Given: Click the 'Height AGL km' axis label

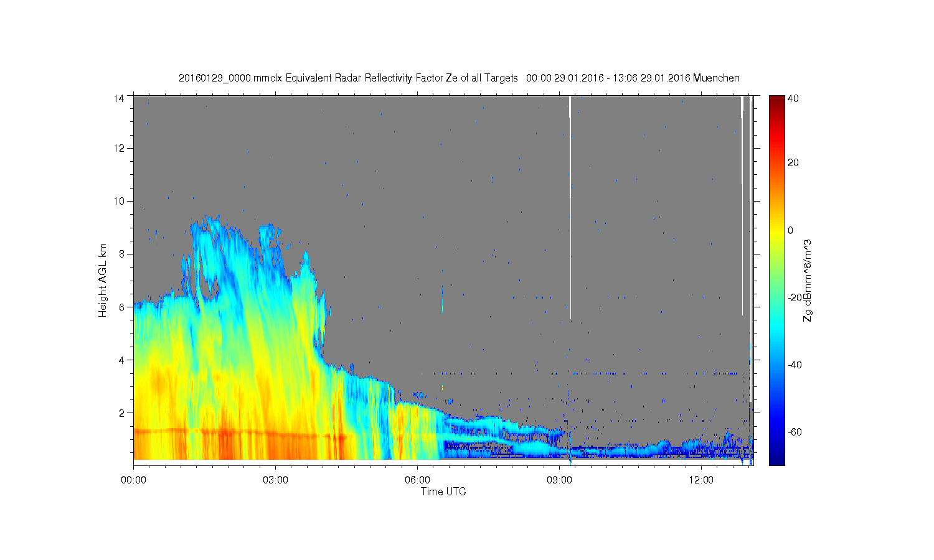Looking at the screenshot, I should tap(102, 280).
